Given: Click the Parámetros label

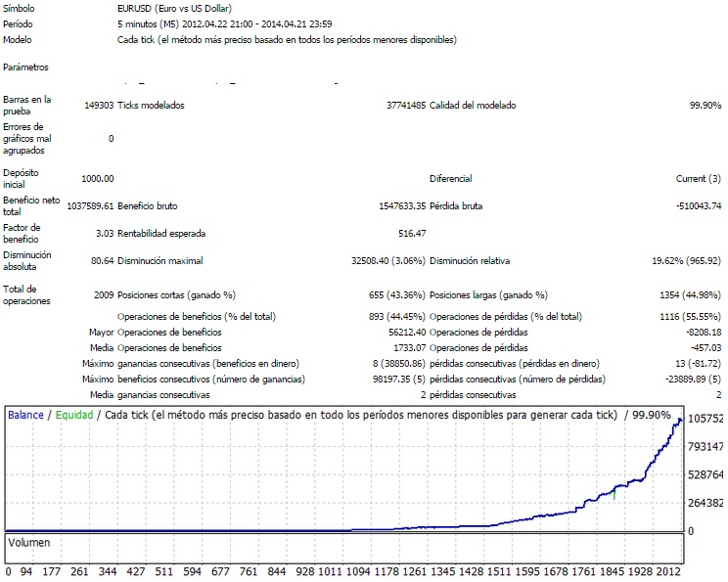Looking at the screenshot, I should coord(26,67).
